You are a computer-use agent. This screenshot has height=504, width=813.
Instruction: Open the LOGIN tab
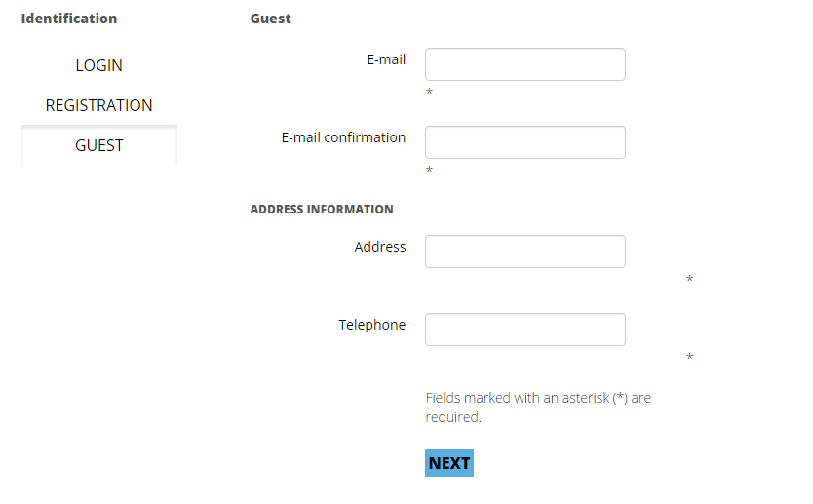click(99, 65)
